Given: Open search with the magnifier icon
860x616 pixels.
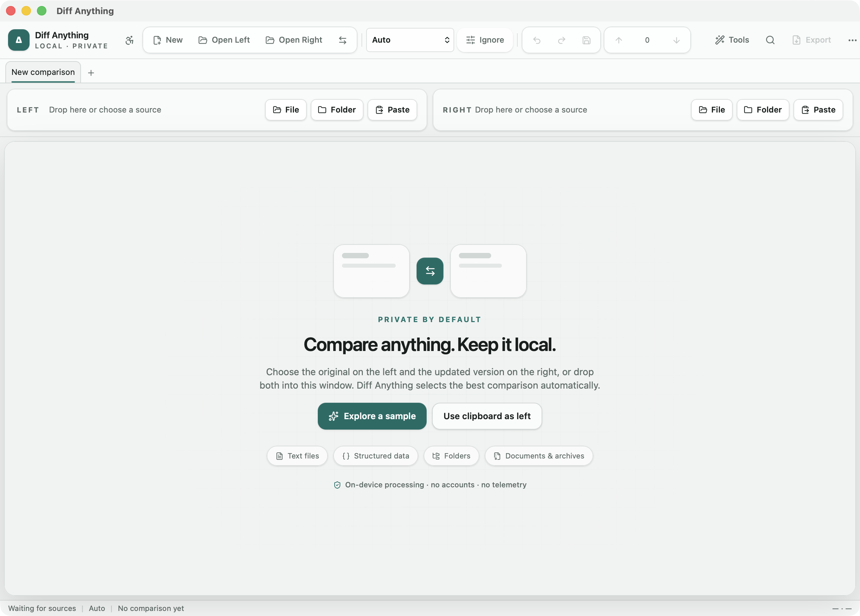Looking at the screenshot, I should tap(770, 40).
